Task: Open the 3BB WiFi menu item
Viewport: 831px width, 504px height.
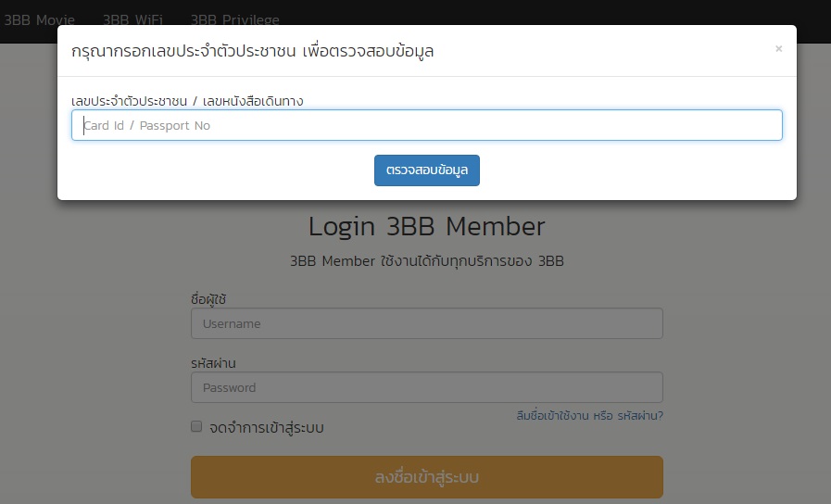Action: 132,19
